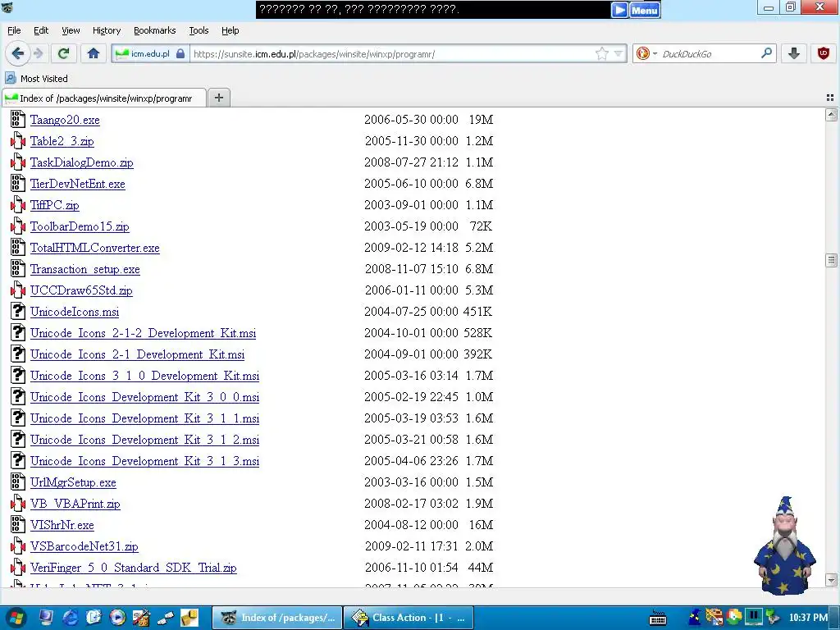Click the UCCDraw65Std.zip link
This screenshot has height=630, width=840.
(81, 290)
